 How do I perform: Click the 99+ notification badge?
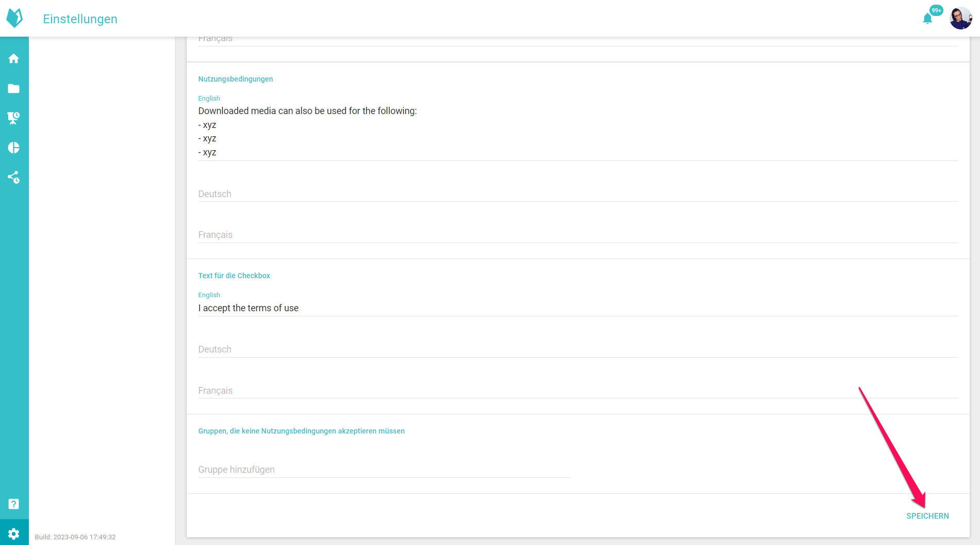(x=936, y=10)
